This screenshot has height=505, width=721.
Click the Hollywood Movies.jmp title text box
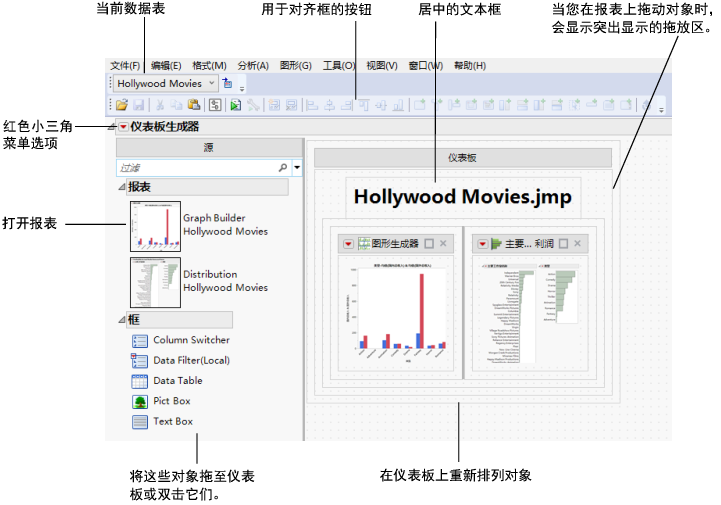[463, 197]
